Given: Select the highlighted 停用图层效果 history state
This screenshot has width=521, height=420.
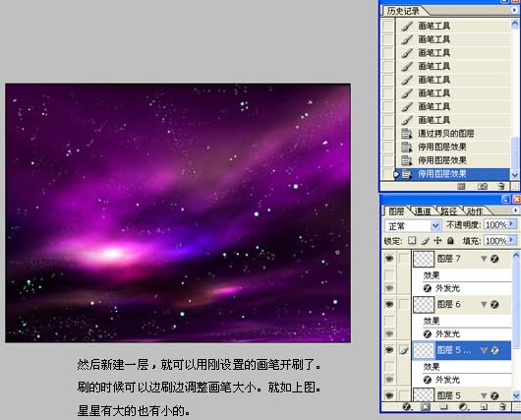Looking at the screenshot, I should pos(452,174).
